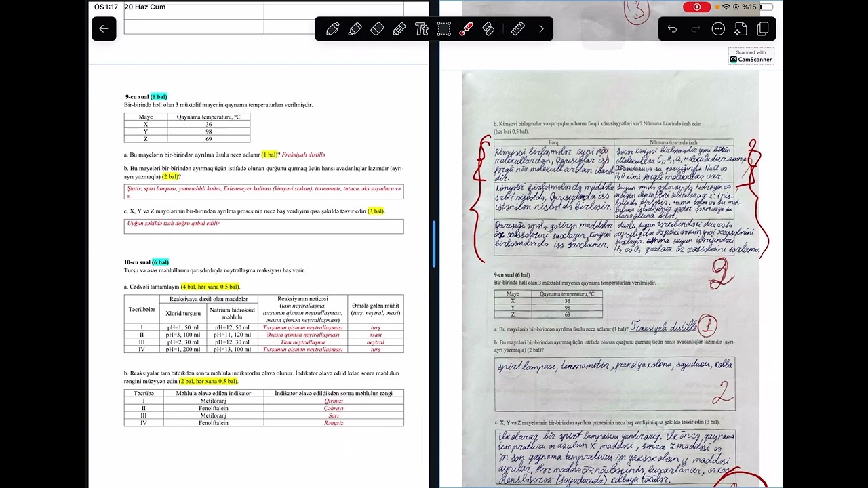Click 'Natrium hidroksid məhlulu' column header
Screen dimensions: 868x488
(x=232, y=313)
